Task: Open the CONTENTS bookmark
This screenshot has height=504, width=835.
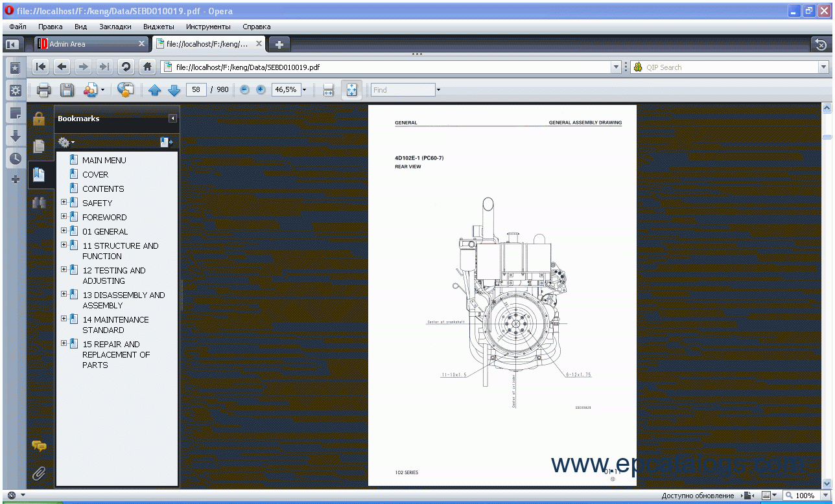Action: coord(103,189)
